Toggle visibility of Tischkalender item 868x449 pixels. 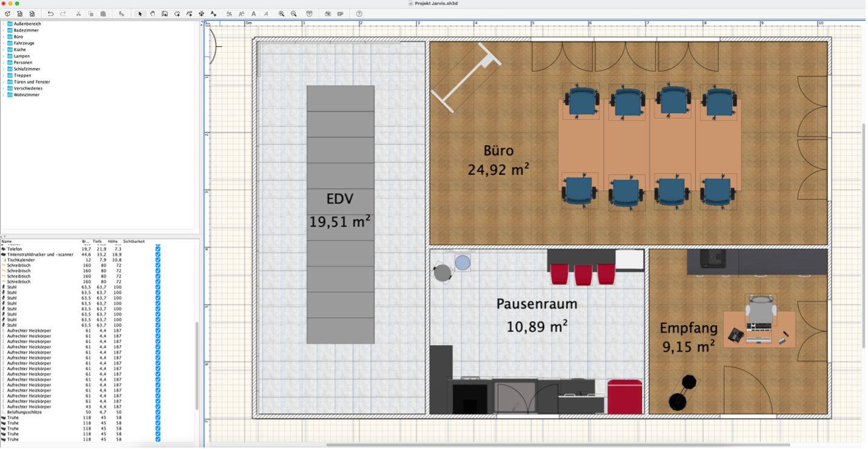pyautogui.click(x=158, y=260)
